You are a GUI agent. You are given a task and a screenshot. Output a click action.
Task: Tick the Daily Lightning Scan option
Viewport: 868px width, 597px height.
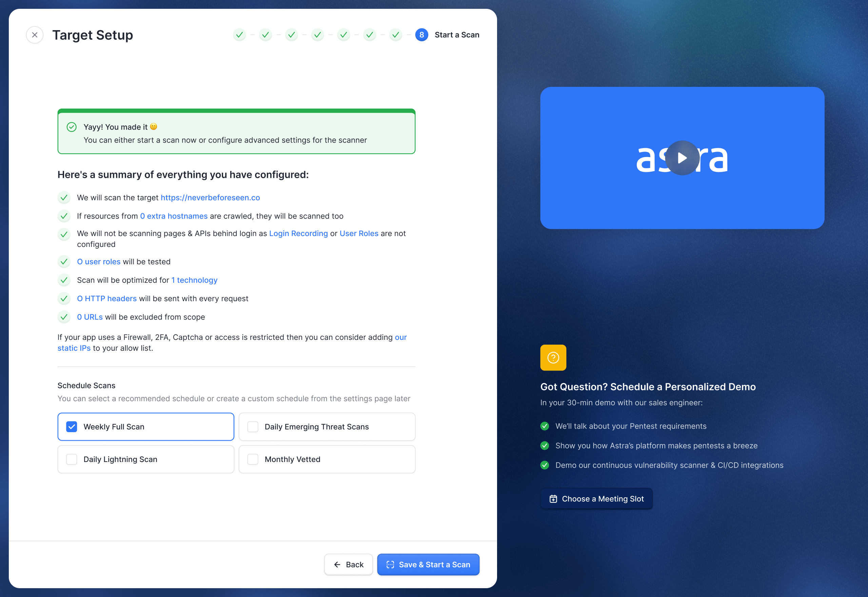[x=72, y=459]
